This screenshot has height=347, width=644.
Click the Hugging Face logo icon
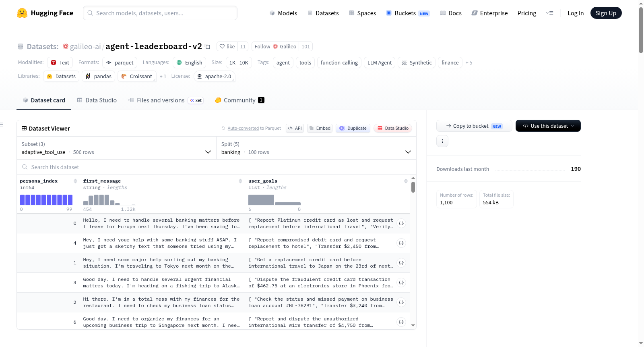(22, 13)
